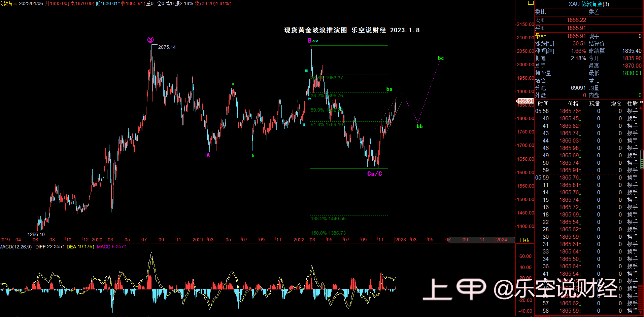Click the 2075.14 high price label
The image size is (644, 317).
pyautogui.click(x=167, y=47)
